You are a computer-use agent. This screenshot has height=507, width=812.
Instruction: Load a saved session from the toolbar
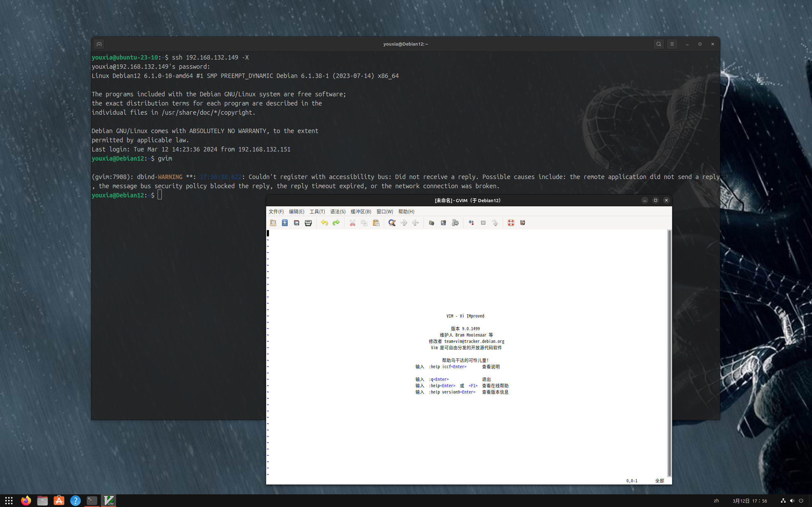[x=431, y=223]
